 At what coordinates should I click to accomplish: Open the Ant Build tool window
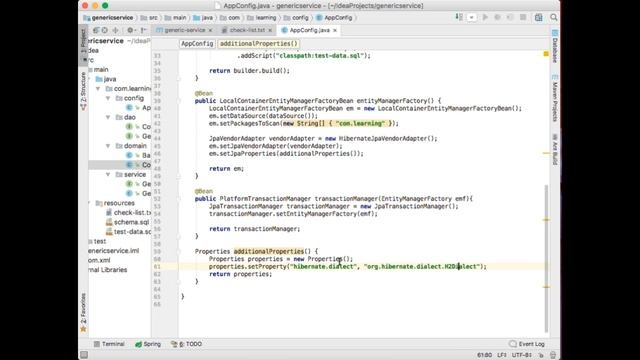tap(555, 149)
